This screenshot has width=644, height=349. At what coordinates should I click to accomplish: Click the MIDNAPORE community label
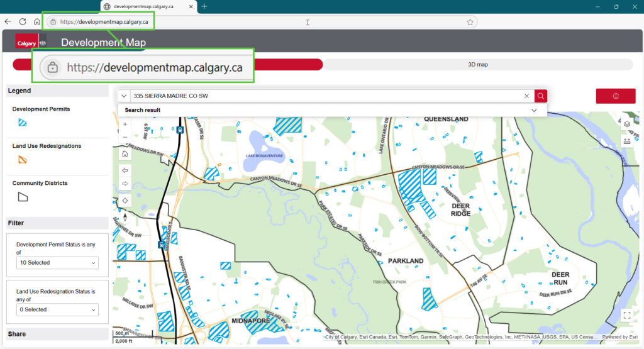coord(250,321)
